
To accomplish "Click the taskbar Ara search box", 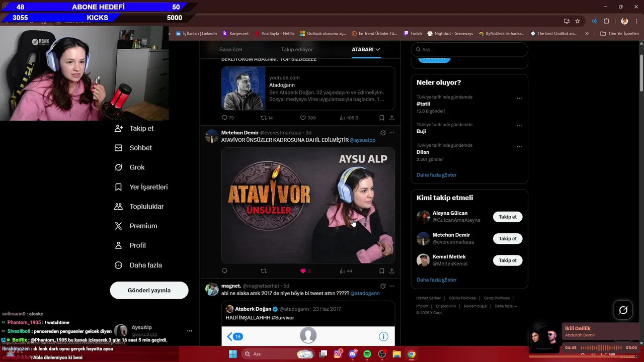I will click(278, 354).
